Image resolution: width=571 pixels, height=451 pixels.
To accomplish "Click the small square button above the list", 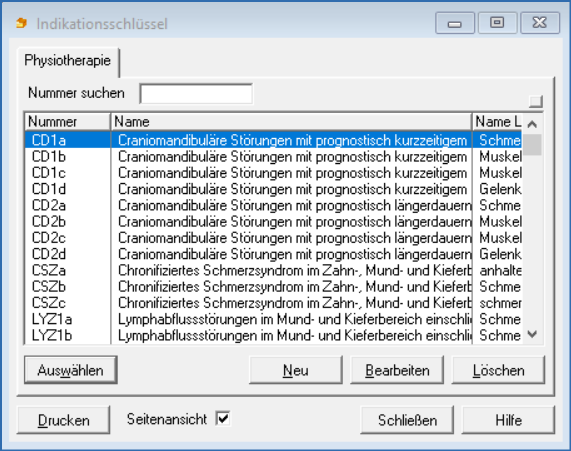I will (536, 101).
